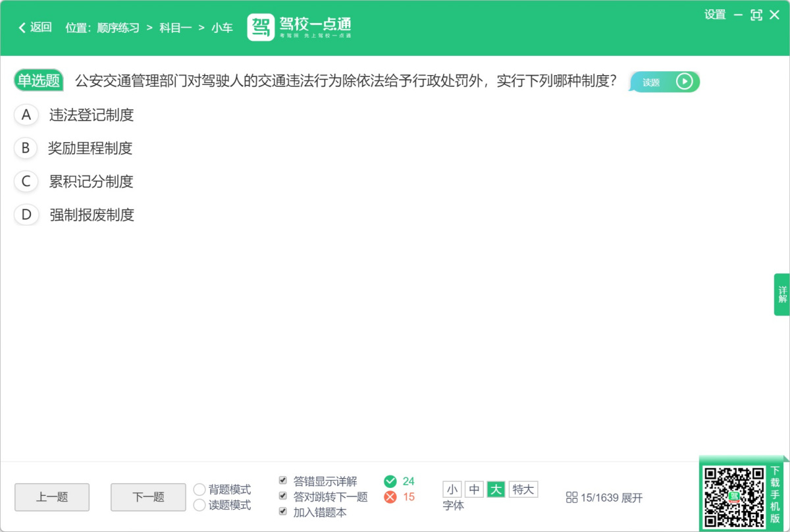Go to the previous question with 上一题

point(51,498)
